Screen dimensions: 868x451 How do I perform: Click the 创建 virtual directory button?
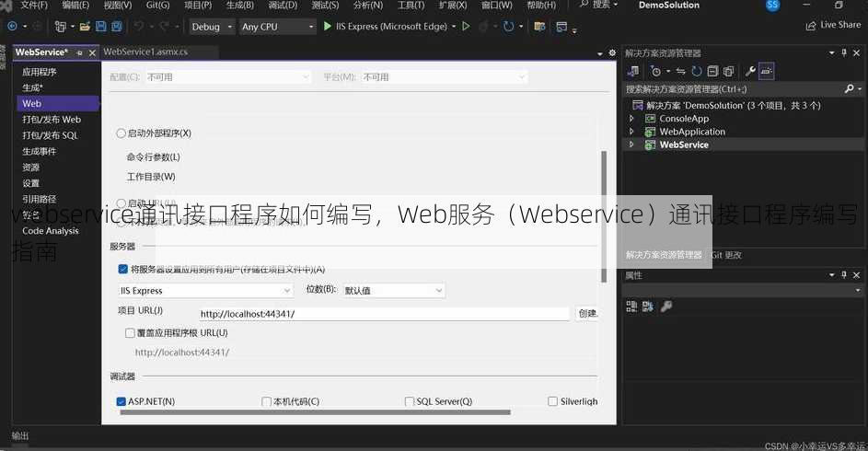(587, 314)
